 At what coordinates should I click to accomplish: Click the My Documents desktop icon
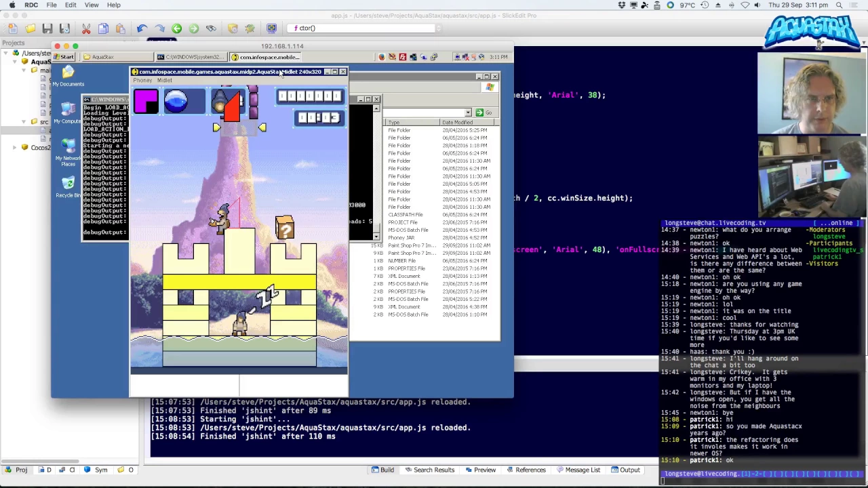[x=68, y=75]
